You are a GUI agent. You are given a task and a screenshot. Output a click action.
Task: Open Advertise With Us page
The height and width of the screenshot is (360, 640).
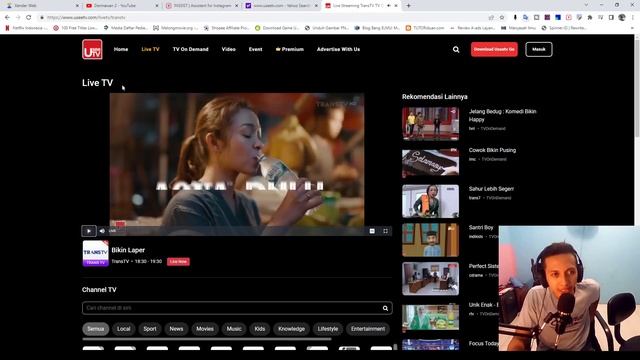click(x=338, y=49)
